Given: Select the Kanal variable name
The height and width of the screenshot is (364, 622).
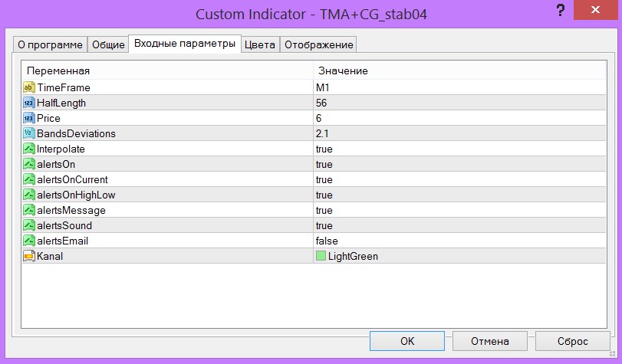Looking at the screenshot, I should point(50,256).
